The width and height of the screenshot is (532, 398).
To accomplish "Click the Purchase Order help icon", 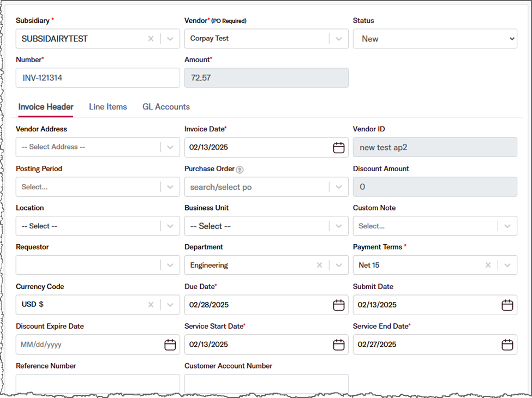I will click(240, 170).
